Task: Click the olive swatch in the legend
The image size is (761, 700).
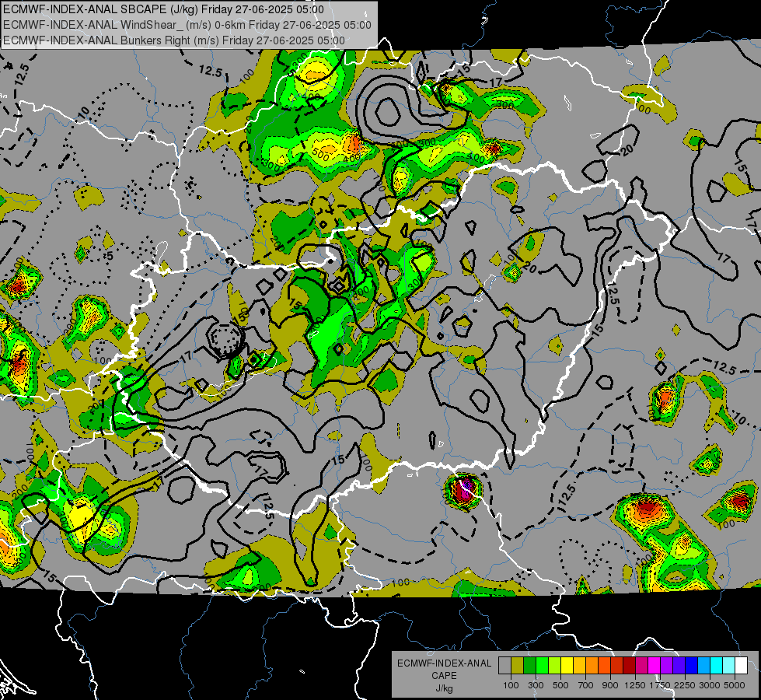Action: click(x=518, y=666)
